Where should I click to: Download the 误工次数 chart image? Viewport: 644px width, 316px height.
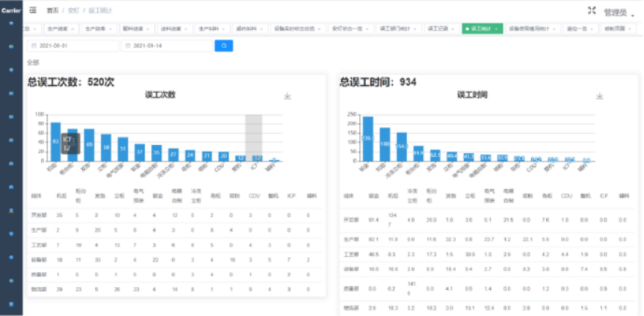[x=288, y=96]
